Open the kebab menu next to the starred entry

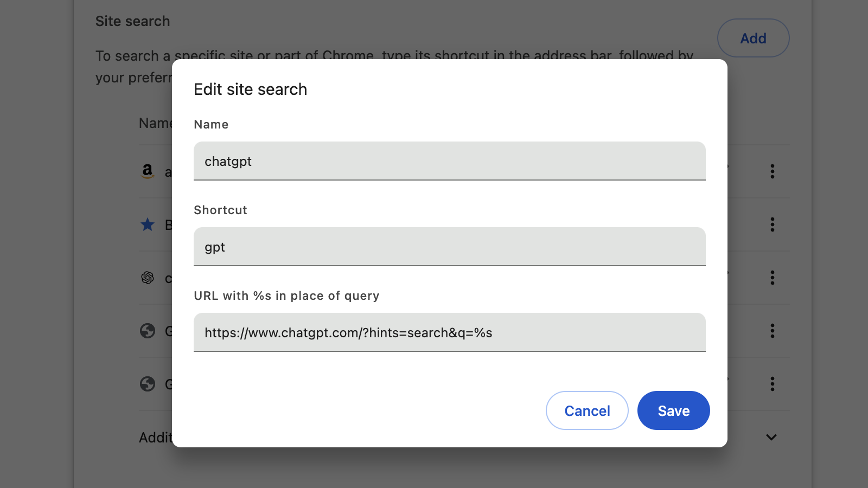773,225
